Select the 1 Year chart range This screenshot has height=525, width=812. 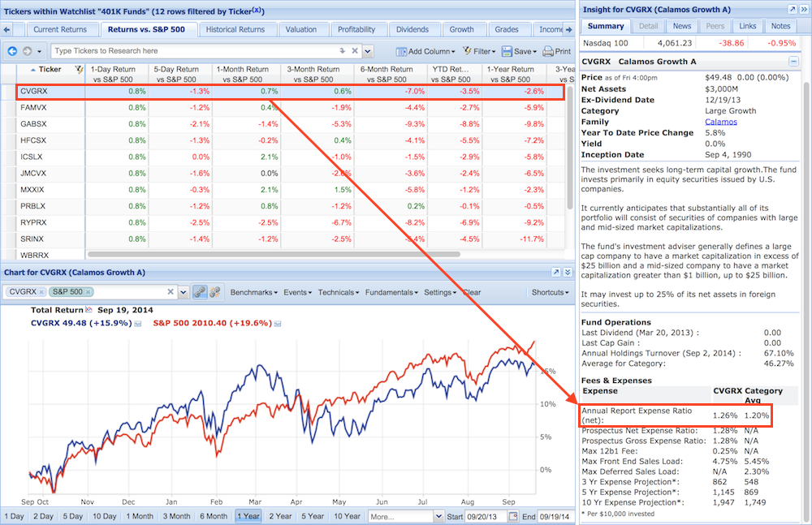point(248,516)
